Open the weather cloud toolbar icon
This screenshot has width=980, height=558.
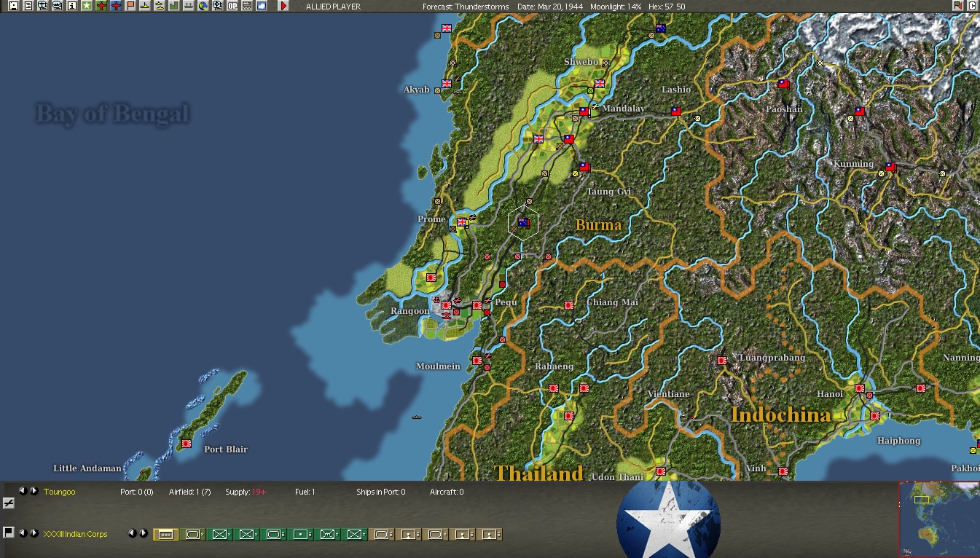pos(262,6)
